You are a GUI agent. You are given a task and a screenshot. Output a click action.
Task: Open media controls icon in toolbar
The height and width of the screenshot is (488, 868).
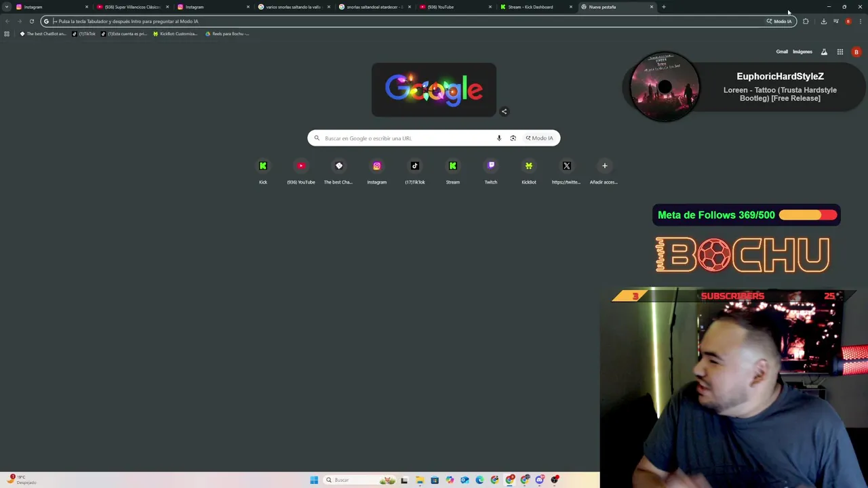[x=836, y=21]
